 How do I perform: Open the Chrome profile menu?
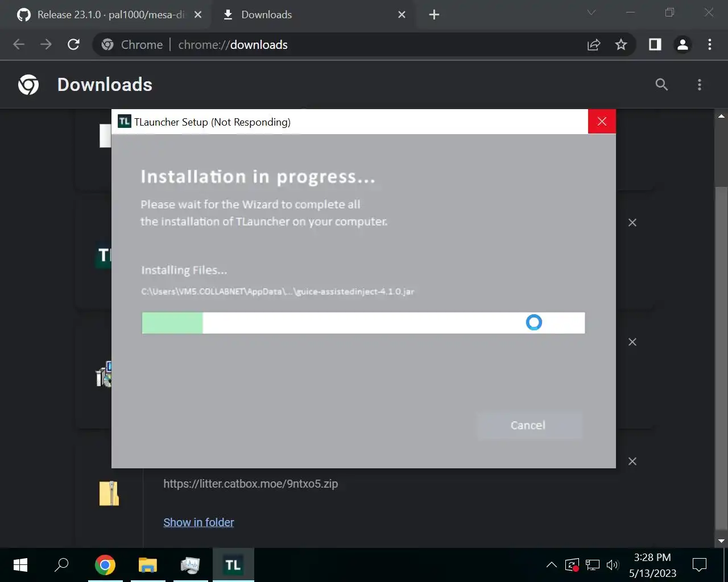pos(682,44)
